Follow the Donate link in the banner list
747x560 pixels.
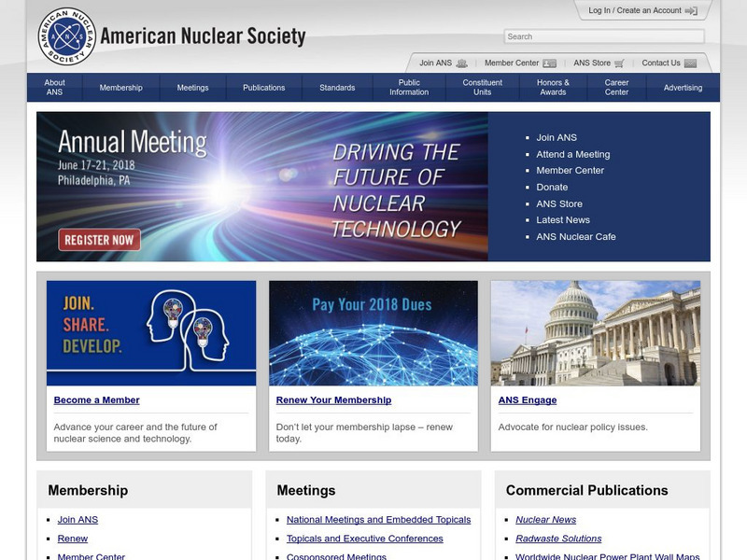tap(552, 187)
